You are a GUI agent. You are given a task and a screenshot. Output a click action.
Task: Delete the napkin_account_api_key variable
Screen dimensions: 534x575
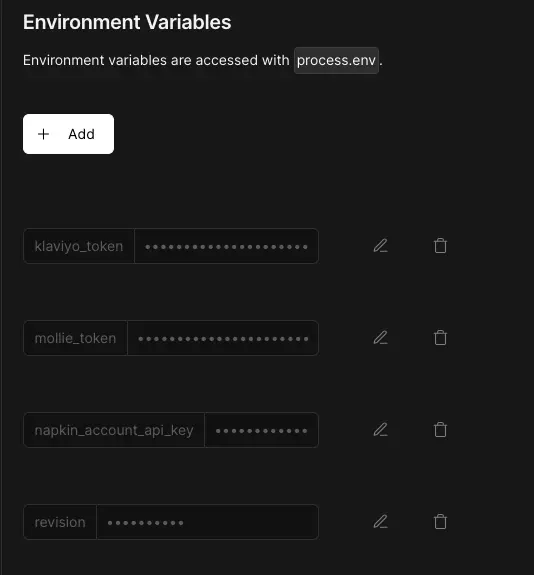pos(440,430)
